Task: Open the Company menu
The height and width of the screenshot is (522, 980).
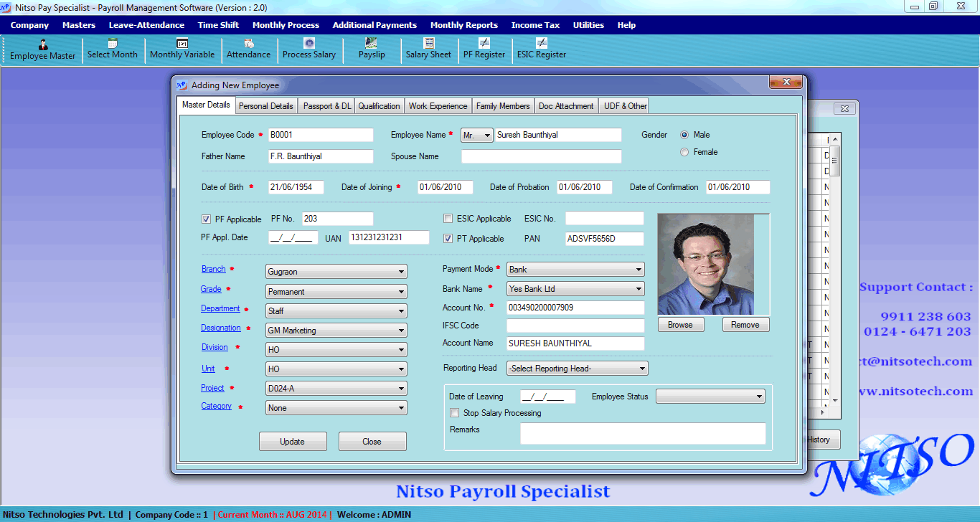Action: [29, 25]
